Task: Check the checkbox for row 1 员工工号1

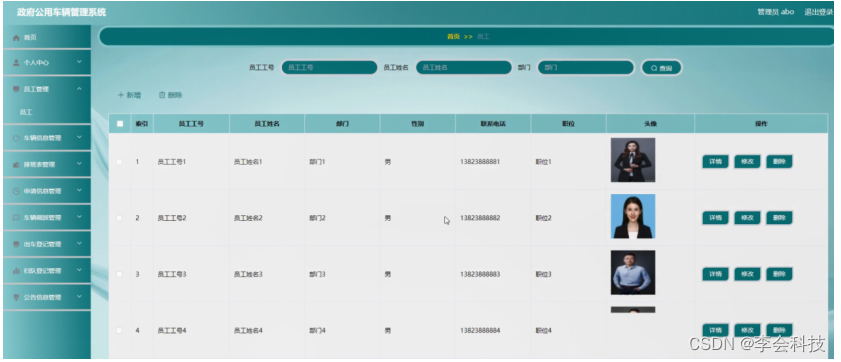Action: point(119,161)
